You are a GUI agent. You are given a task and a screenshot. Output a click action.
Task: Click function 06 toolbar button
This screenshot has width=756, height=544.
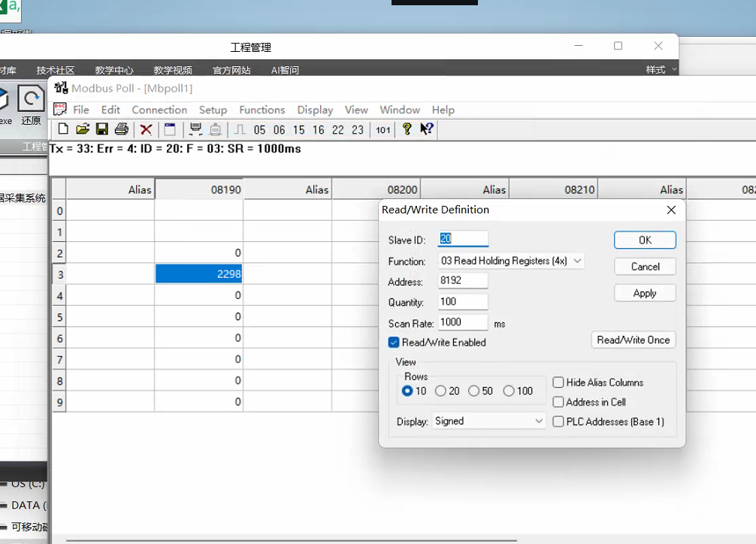(279, 130)
